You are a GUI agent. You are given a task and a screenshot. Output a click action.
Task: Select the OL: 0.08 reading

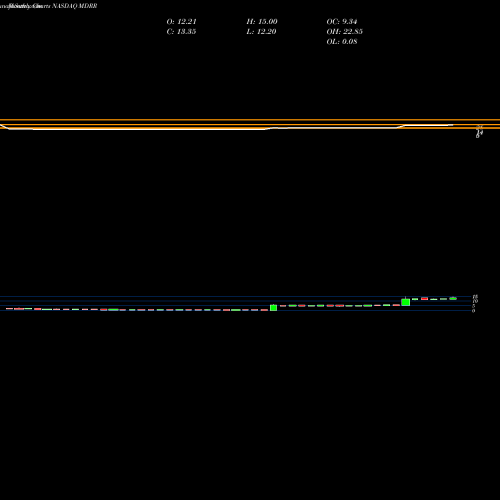tap(342, 42)
